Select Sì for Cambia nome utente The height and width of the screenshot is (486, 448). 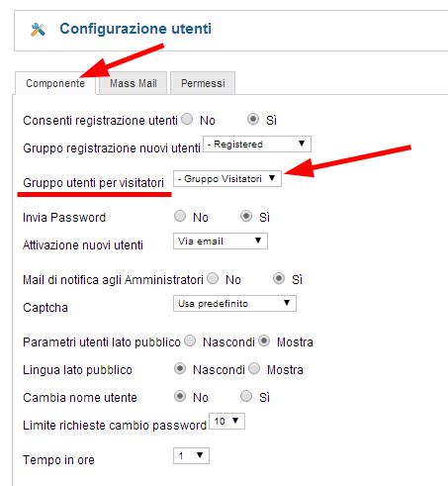tap(246, 396)
